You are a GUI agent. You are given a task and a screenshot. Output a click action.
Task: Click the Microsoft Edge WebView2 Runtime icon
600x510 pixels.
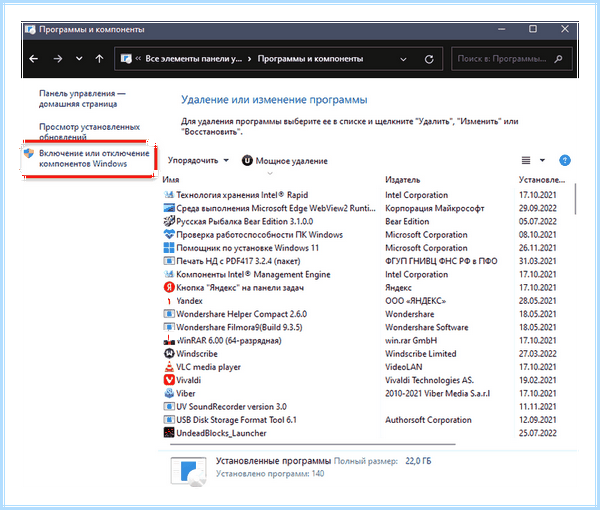coord(169,208)
